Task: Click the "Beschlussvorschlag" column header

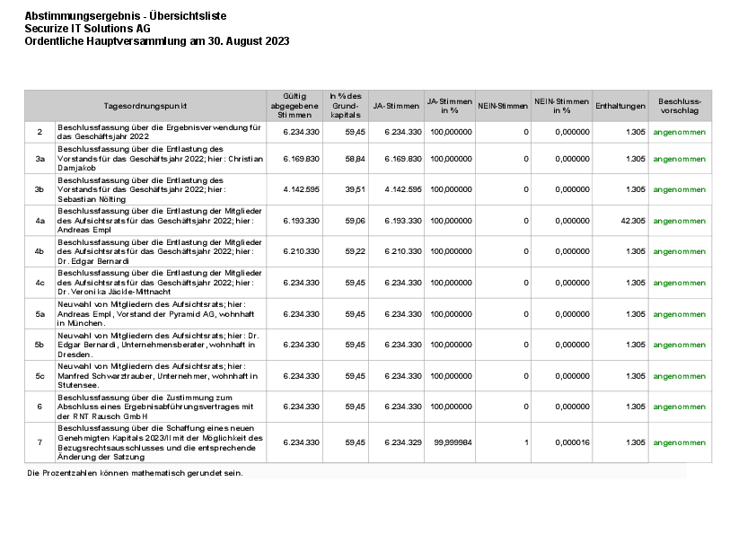Action: [x=679, y=106]
